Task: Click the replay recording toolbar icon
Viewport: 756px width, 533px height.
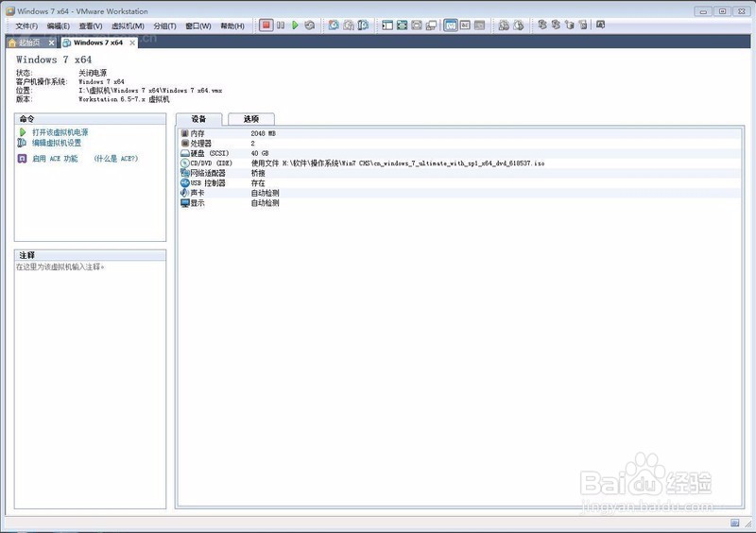Action: tap(519, 26)
